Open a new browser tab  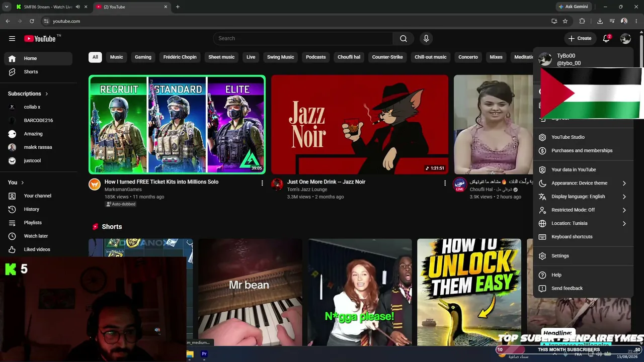pos(178,7)
